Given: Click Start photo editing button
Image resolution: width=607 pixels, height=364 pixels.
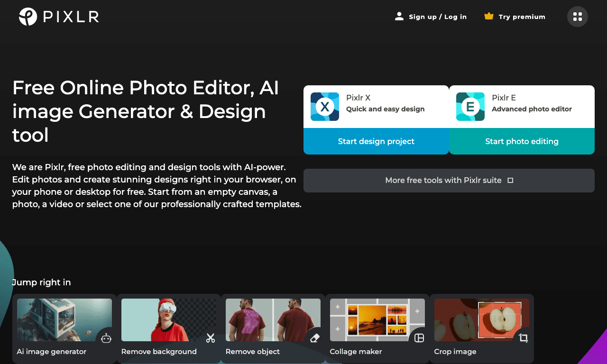Looking at the screenshot, I should [522, 141].
